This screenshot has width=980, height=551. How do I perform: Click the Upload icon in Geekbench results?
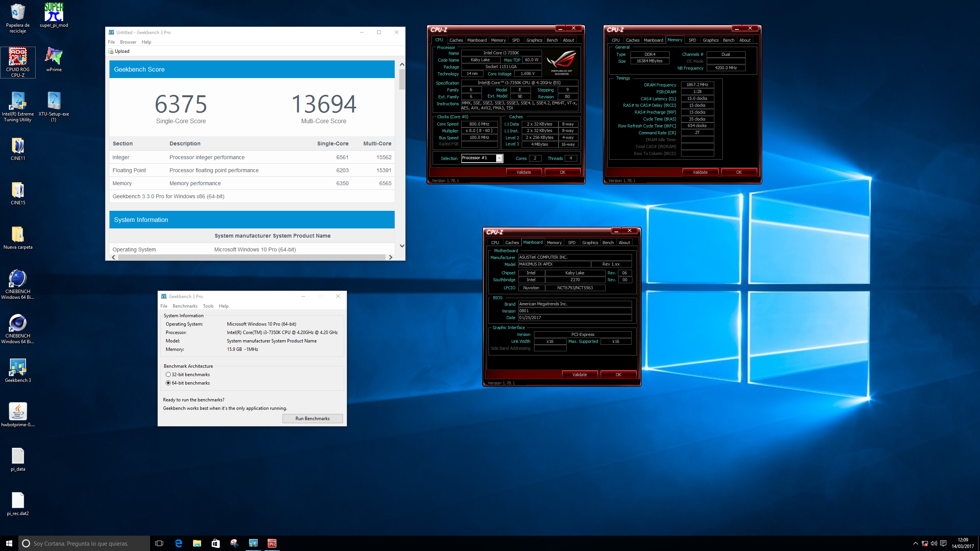click(x=111, y=51)
